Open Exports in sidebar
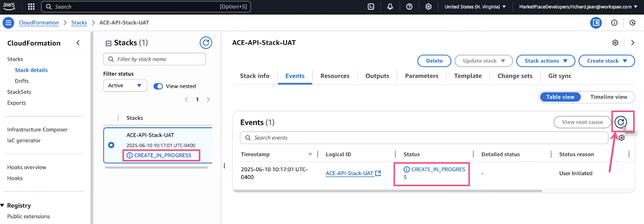The image size is (644, 224). tap(17, 103)
